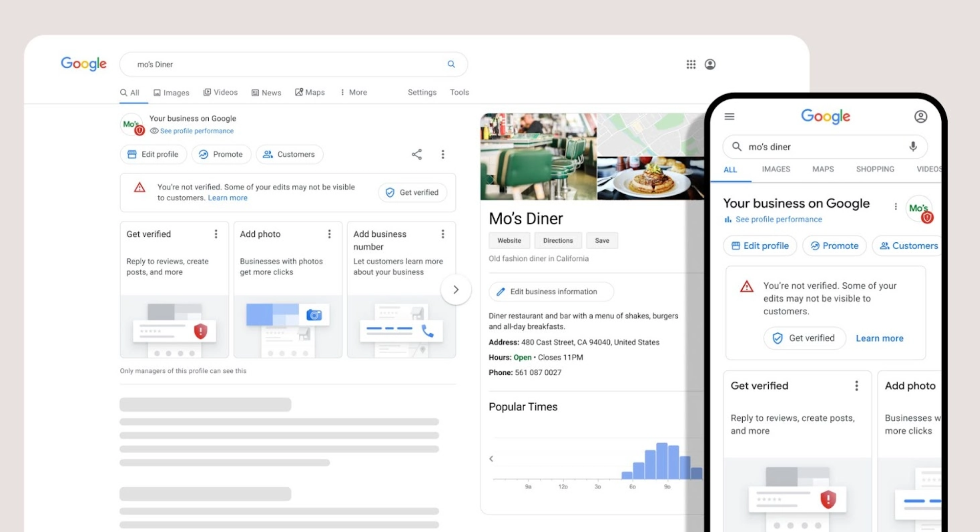Open desktop search Settings

[x=422, y=92]
